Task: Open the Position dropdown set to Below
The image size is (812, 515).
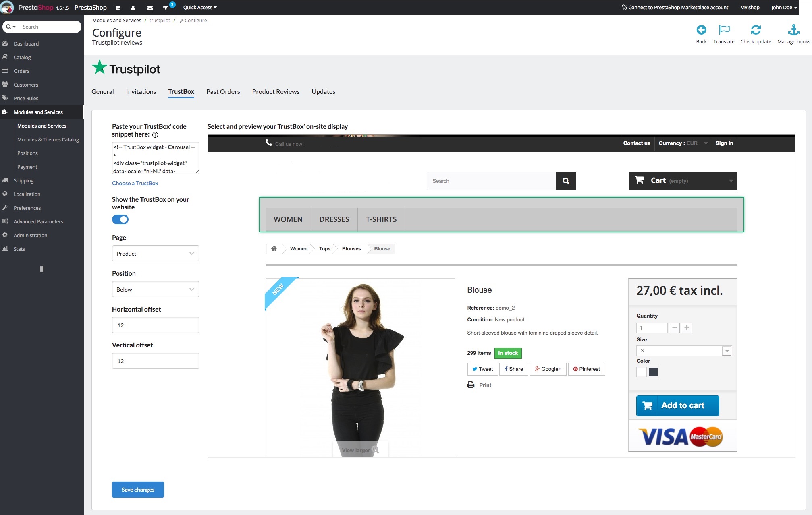Action: 156,289
